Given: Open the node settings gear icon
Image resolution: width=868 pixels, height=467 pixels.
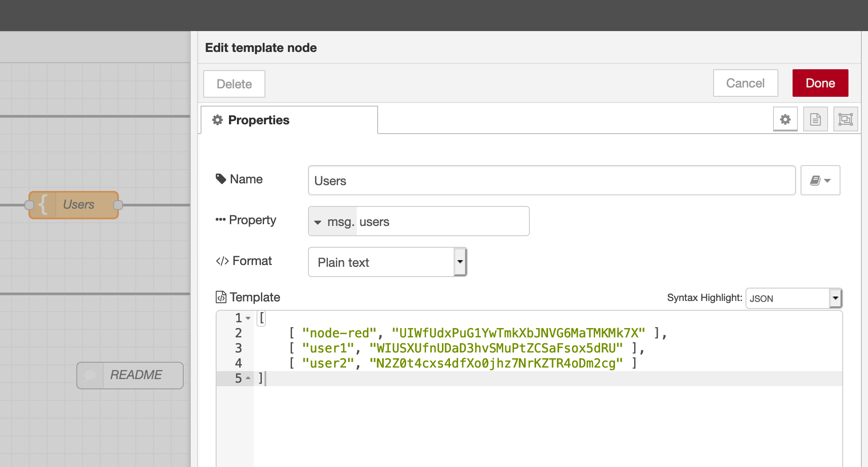Looking at the screenshot, I should coord(785,119).
